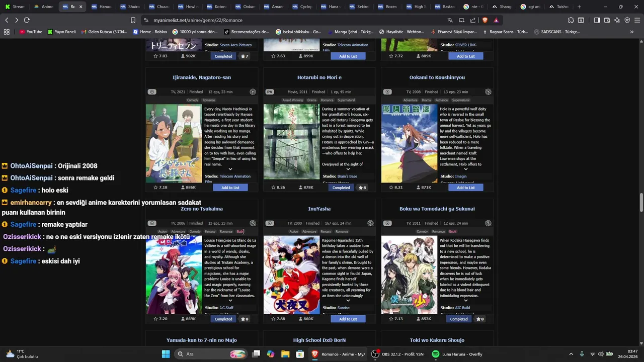
Task: Switch to the Shang browser tab
Action: coord(503,7)
